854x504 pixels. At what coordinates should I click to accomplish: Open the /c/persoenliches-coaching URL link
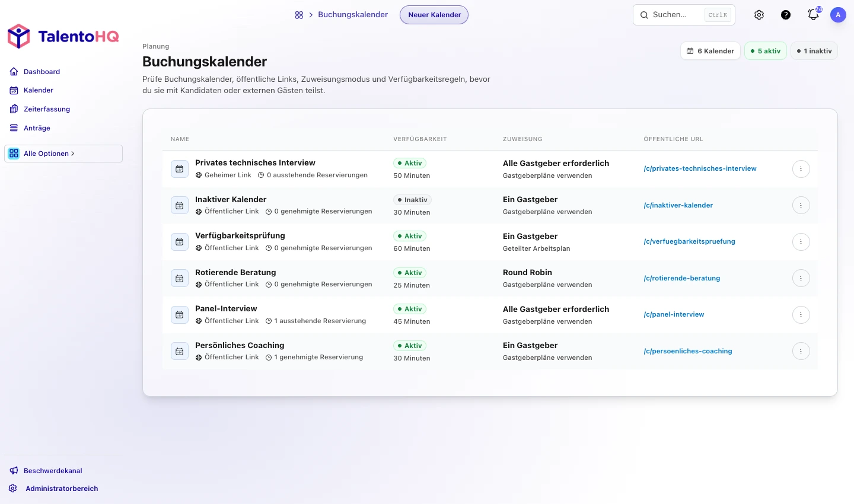pyautogui.click(x=687, y=352)
